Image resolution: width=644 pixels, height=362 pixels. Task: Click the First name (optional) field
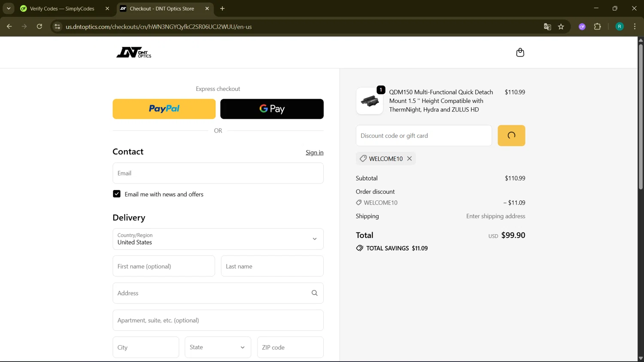coord(164,266)
